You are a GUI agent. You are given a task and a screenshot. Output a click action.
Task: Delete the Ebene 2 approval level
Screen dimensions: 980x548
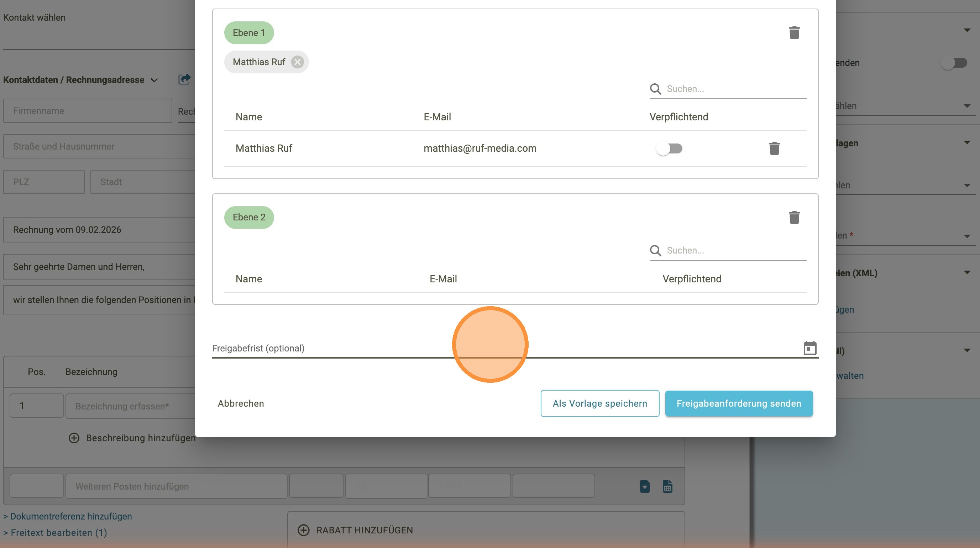(x=794, y=217)
